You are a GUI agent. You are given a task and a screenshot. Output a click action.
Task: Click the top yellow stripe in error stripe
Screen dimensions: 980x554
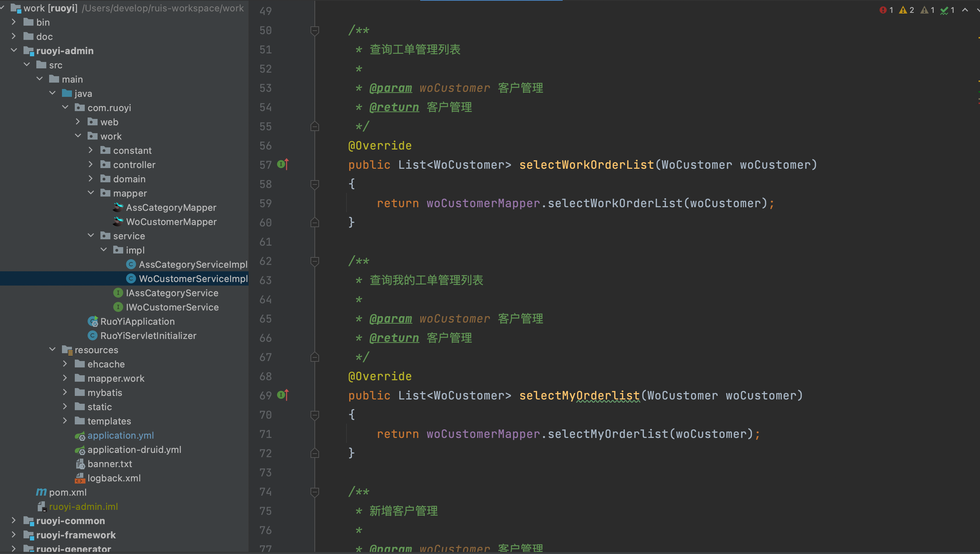(979, 38)
